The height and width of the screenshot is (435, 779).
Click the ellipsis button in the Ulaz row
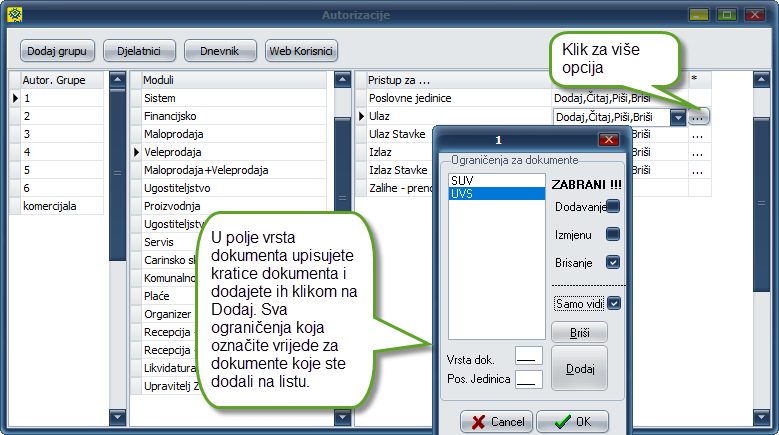point(699,117)
